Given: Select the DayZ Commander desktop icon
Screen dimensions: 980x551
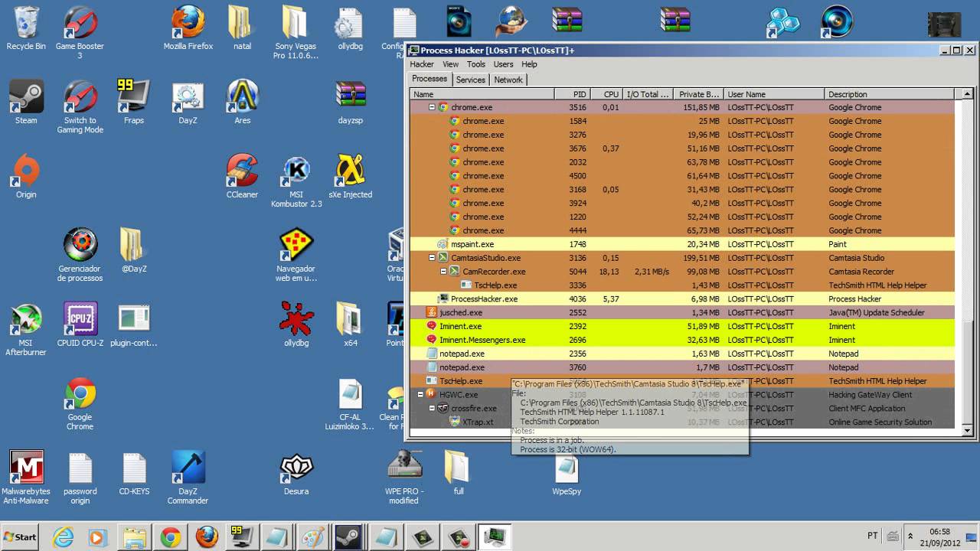Looking at the screenshot, I should coord(188,478).
